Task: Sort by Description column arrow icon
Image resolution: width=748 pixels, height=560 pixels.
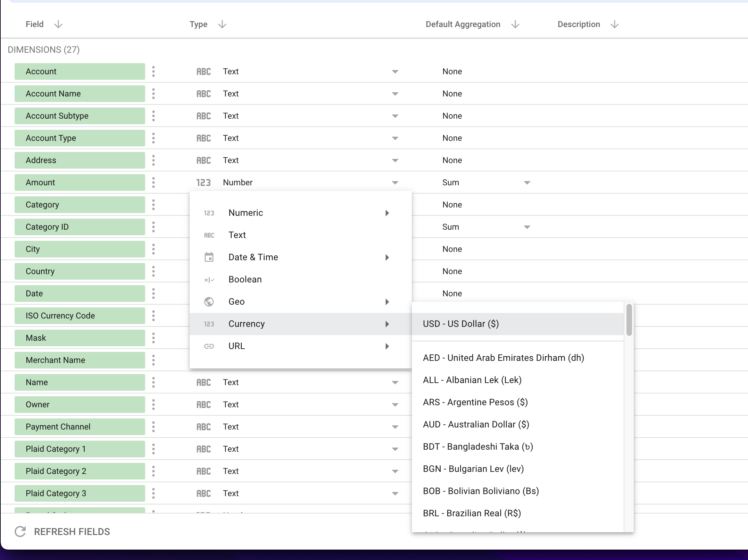Action: [615, 24]
